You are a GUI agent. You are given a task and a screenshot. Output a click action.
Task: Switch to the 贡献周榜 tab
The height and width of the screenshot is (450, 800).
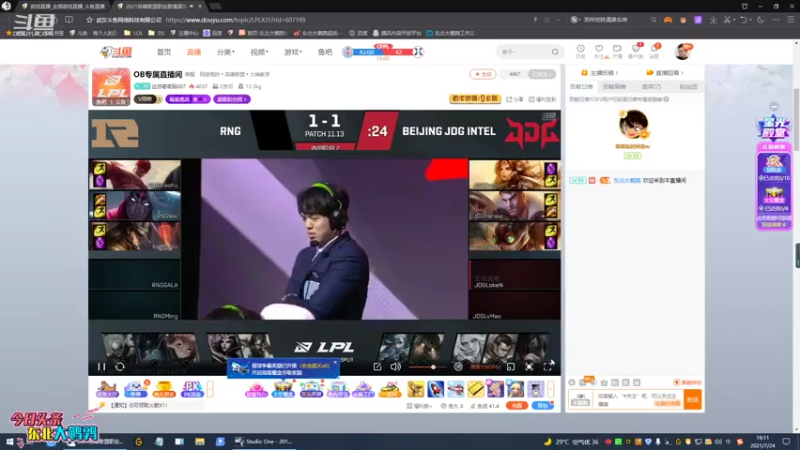click(x=614, y=87)
